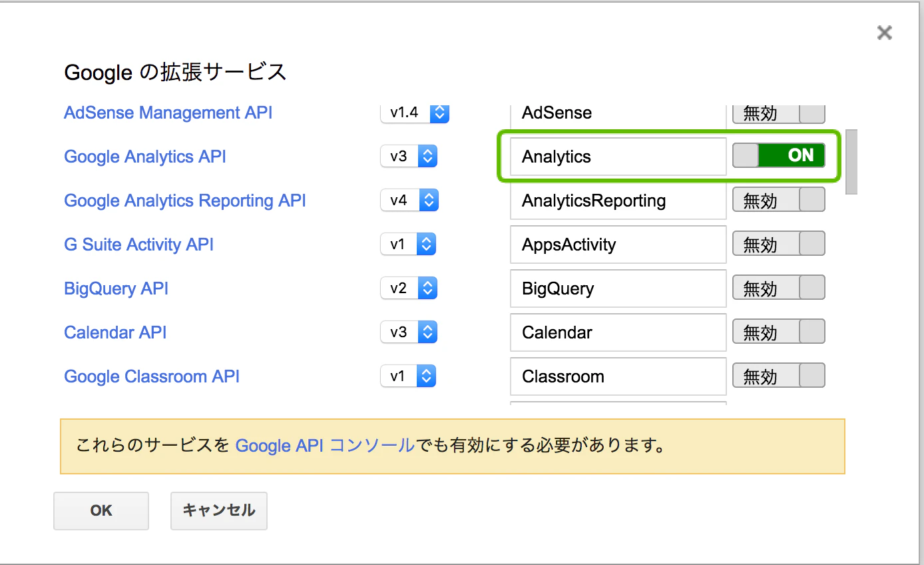
Task: Enable the AppsActivity service switch
Action: 778,244
